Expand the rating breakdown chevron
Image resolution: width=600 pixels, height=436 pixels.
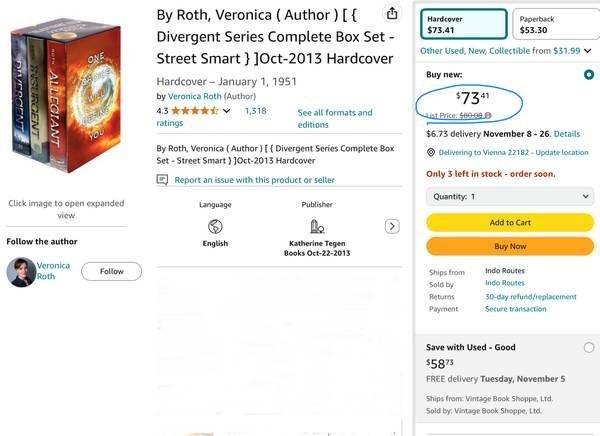pos(227,110)
